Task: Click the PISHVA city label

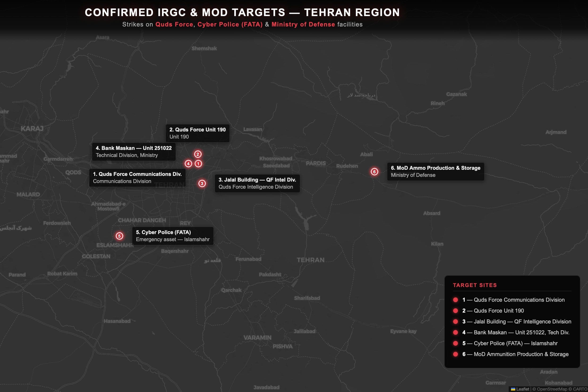Action: (x=283, y=347)
